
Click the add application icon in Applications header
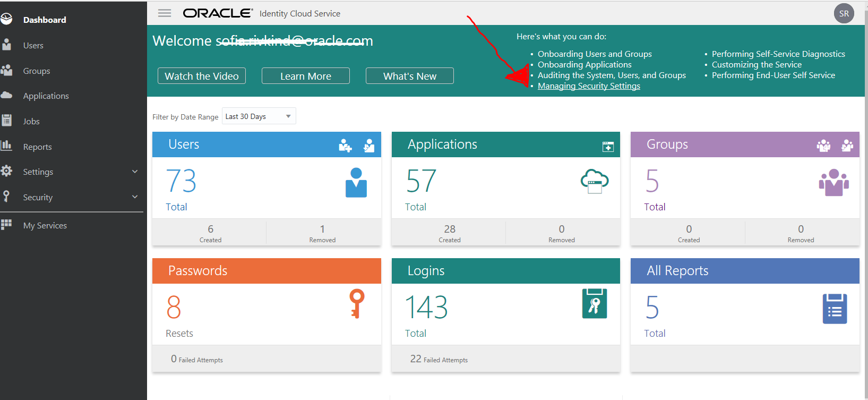tap(608, 147)
